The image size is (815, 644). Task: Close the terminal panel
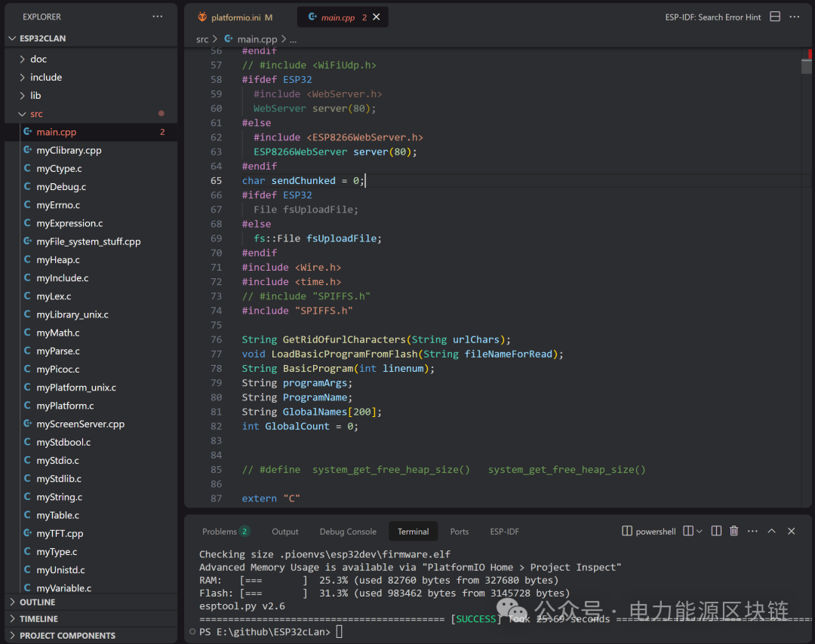(791, 531)
